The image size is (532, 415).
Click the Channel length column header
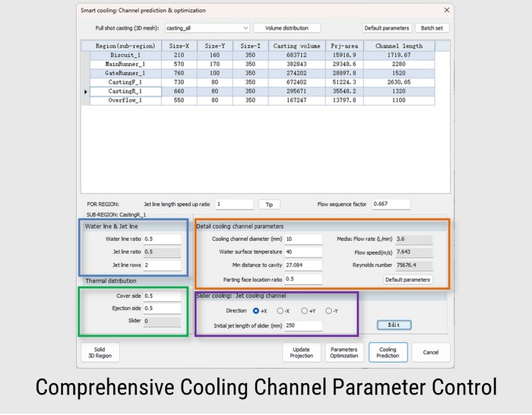[399, 46]
